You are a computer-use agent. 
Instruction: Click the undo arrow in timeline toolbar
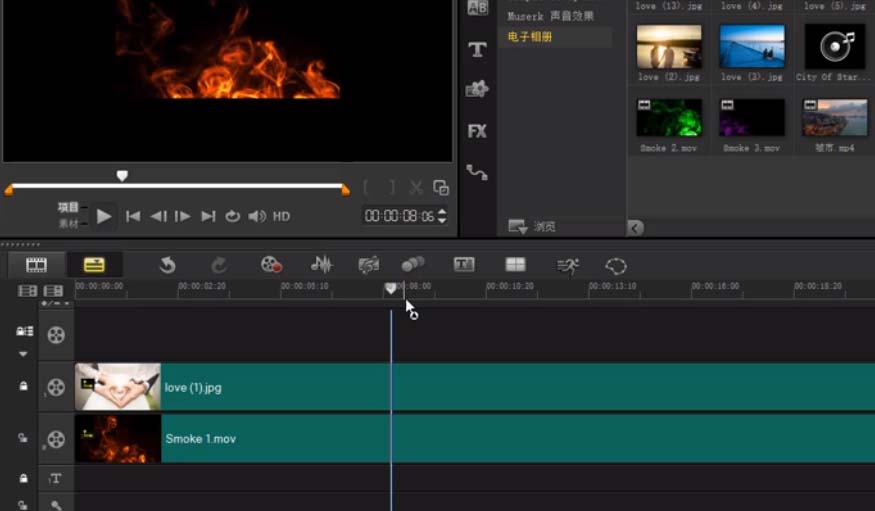pos(167,265)
